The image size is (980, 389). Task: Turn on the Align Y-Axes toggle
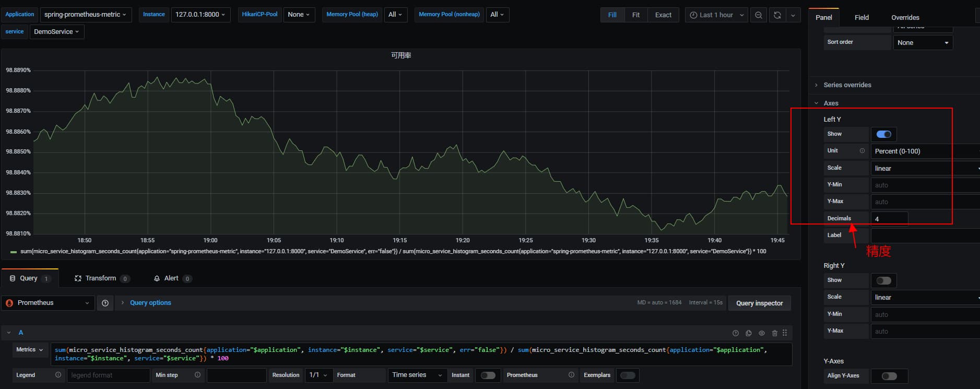[x=889, y=376]
